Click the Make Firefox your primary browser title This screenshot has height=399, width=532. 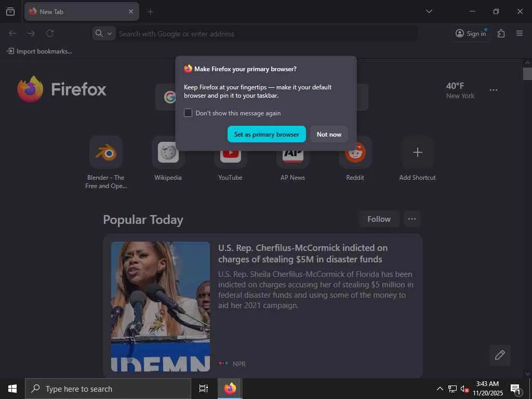[245, 69]
